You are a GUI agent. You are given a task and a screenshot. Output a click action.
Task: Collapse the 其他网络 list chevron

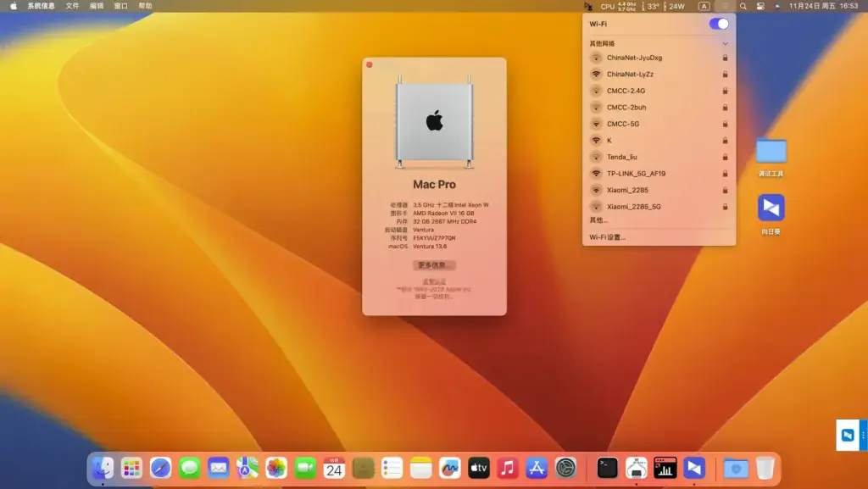[x=726, y=44]
